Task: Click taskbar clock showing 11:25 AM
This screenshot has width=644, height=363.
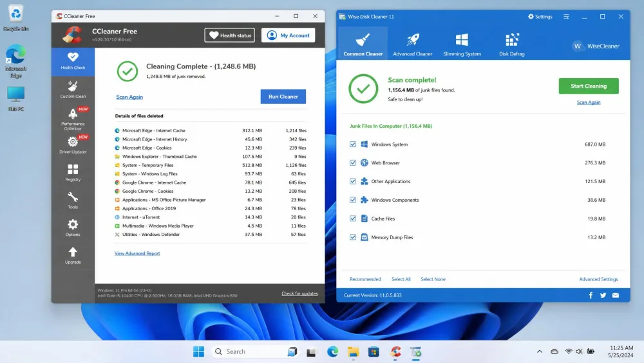Action: (x=621, y=351)
